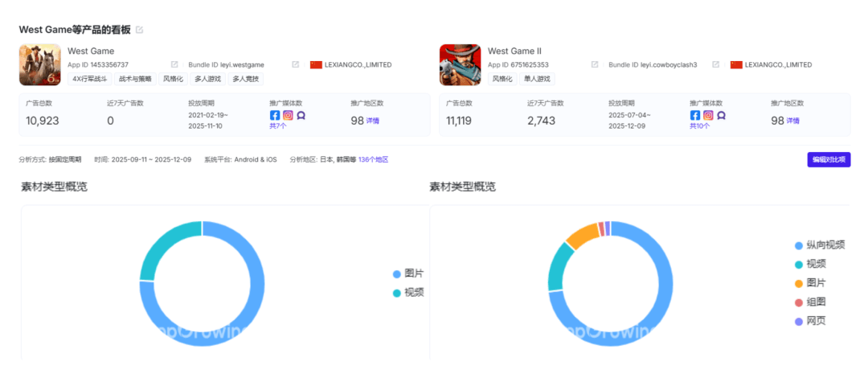Click the Instagram icon in the 11,119 ads card
Image resolution: width=868 pixels, height=378 pixels.
[x=708, y=115]
